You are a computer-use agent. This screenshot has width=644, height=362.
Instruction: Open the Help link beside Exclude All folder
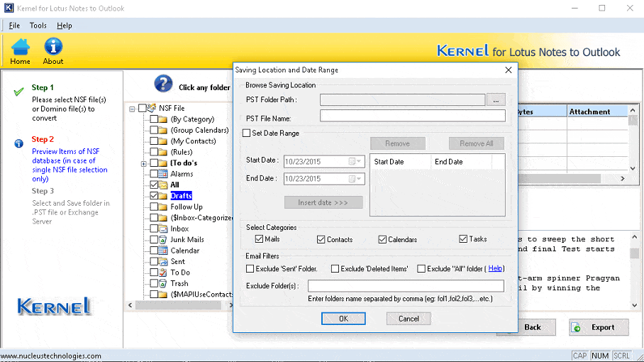tap(495, 269)
